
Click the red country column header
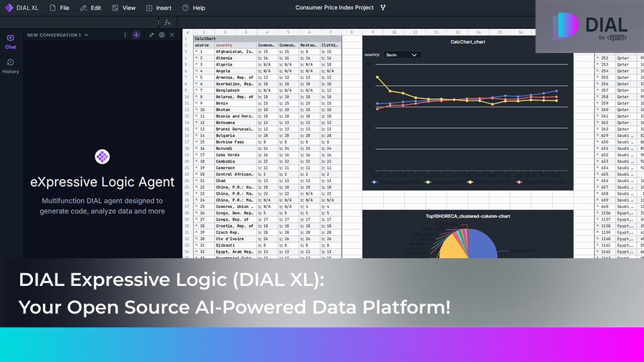pyautogui.click(x=235, y=45)
